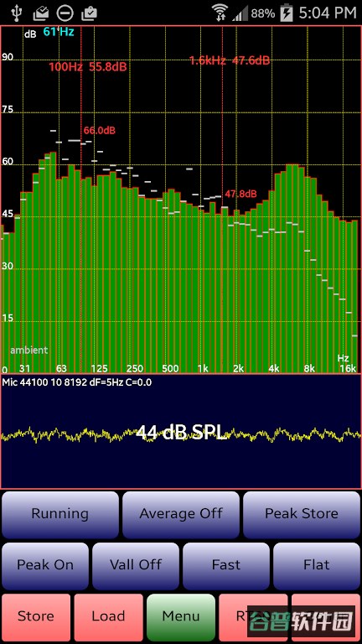
Task: Tap the briefcase checkmark notification icon
Action: click(89, 13)
